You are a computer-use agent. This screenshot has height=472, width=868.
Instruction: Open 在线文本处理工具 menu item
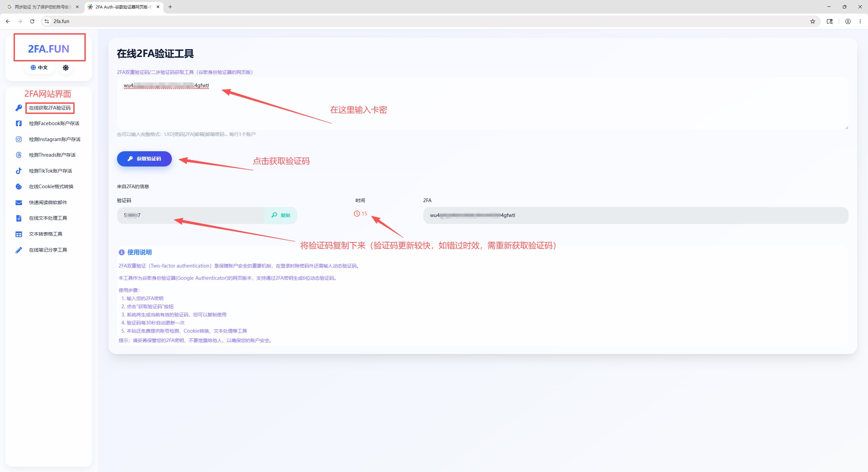coord(48,218)
